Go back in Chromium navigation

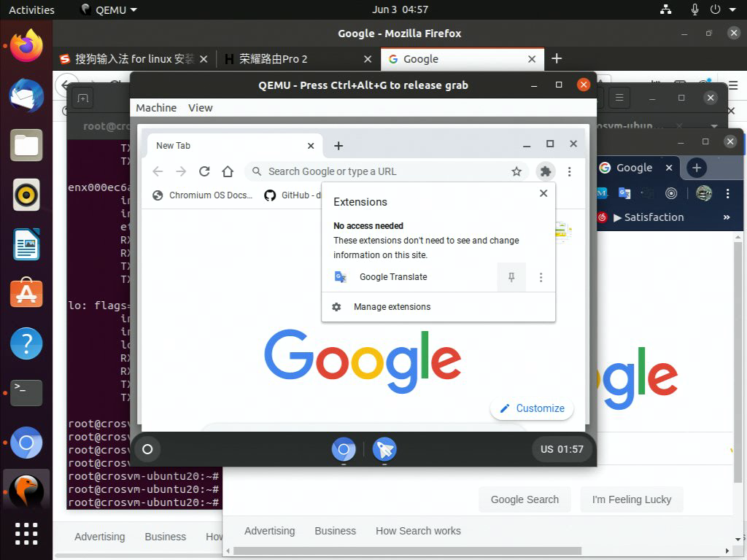[158, 171]
